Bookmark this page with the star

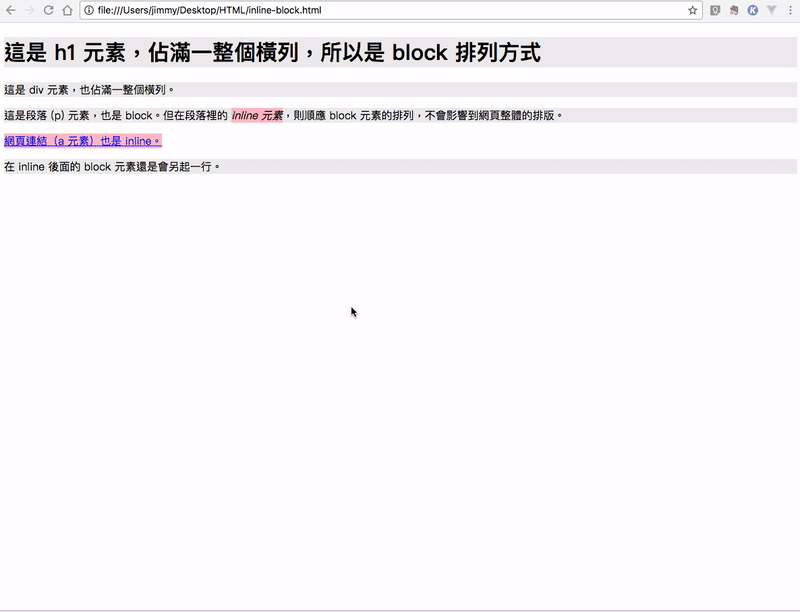692,10
